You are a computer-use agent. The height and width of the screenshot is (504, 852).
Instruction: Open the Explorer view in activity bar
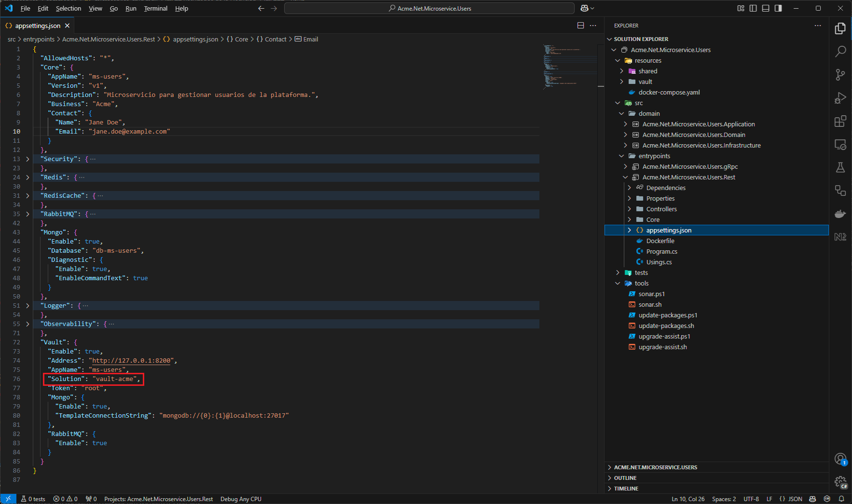[x=840, y=28]
